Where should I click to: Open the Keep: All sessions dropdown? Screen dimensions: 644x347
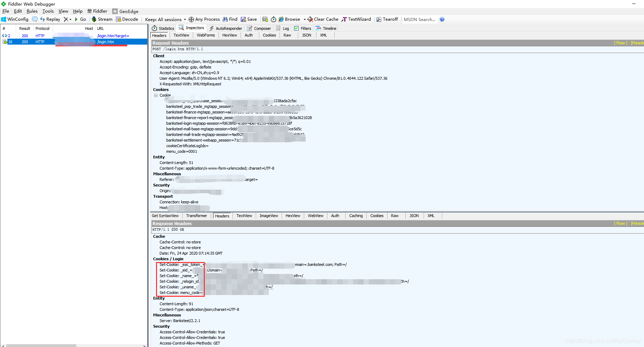[165, 20]
